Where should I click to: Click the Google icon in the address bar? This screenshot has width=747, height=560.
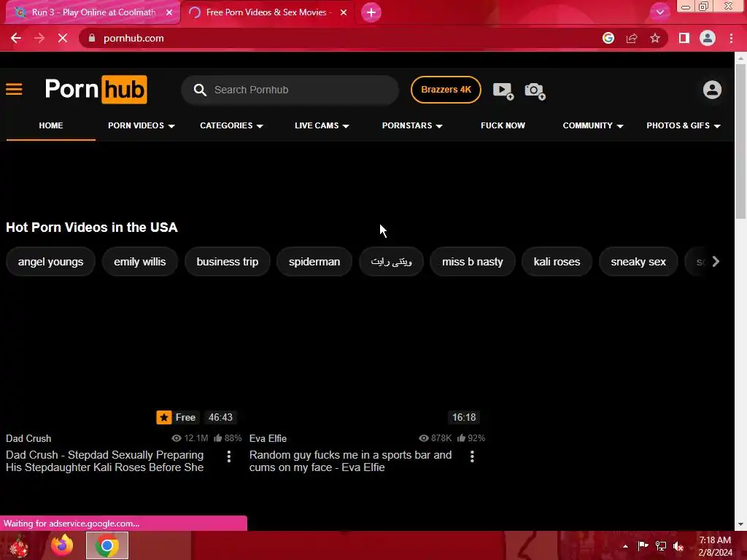click(608, 38)
